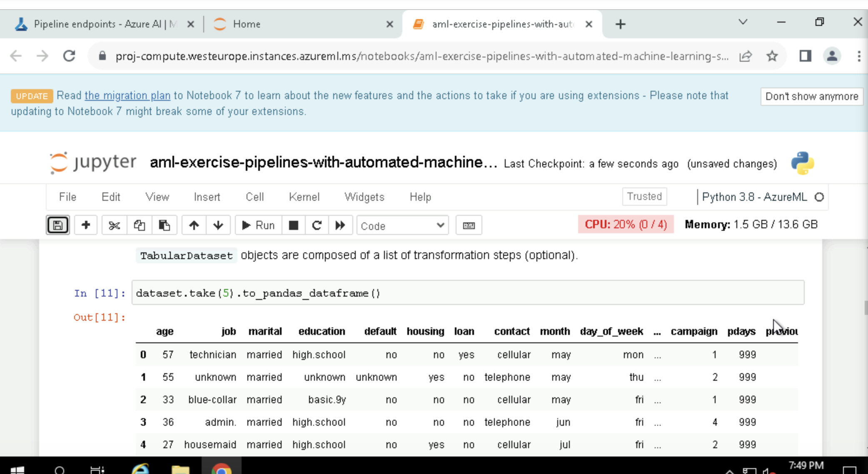Click the Python logo icon
This screenshot has width=868, height=474.
pyautogui.click(x=803, y=163)
